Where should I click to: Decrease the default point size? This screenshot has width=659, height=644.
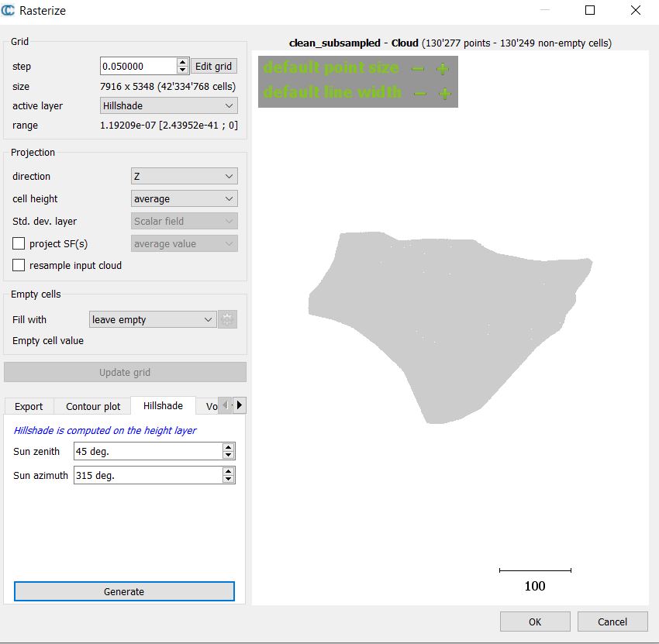(417, 67)
